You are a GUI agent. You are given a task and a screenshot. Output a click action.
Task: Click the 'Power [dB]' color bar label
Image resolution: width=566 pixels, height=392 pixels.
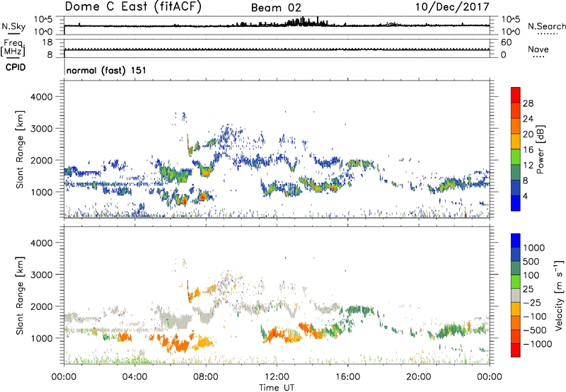point(541,149)
